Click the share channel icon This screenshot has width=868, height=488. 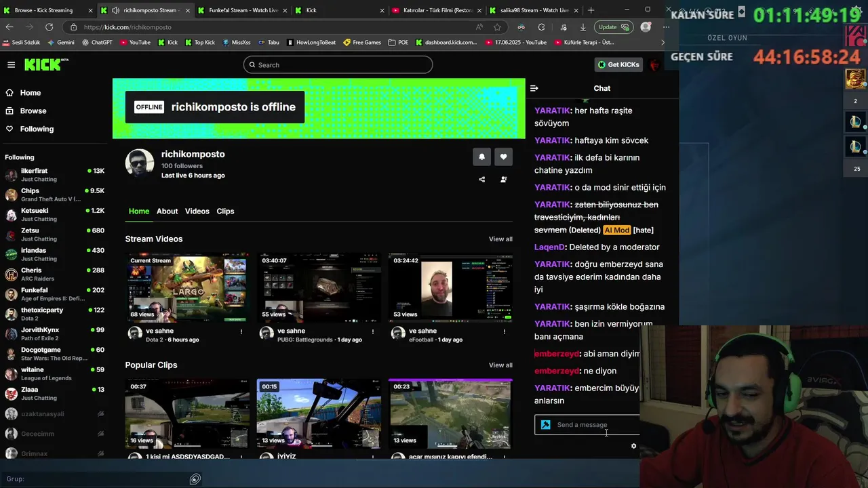(x=481, y=180)
